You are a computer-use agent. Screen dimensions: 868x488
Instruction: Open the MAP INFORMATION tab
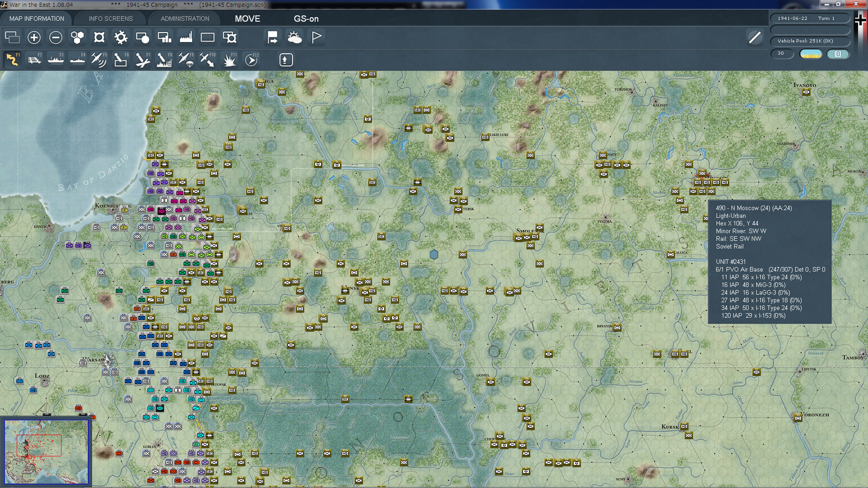[x=37, y=19]
